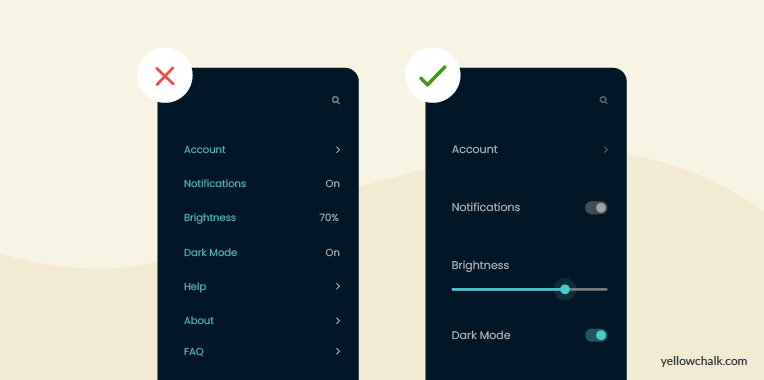Open the About chevron arrow
This screenshot has width=764, height=380.
coord(338,321)
